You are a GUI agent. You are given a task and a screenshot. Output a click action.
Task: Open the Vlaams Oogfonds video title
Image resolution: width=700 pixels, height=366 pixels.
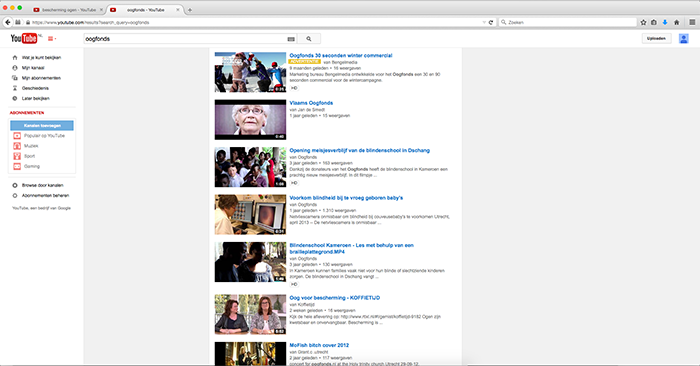click(x=311, y=103)
